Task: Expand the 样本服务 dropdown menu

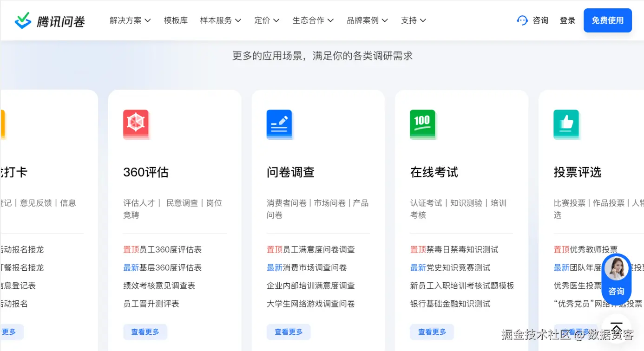Action: [x=221, y=20]
